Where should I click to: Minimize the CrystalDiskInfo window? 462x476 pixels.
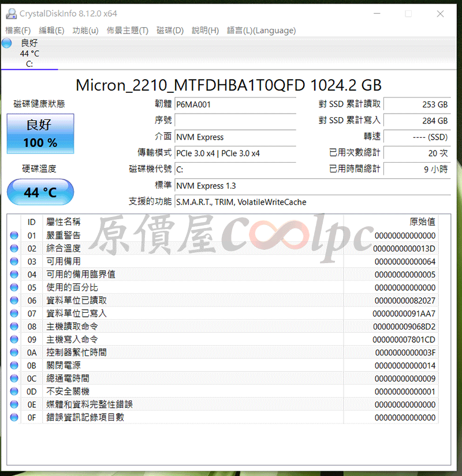click(377, 14)
